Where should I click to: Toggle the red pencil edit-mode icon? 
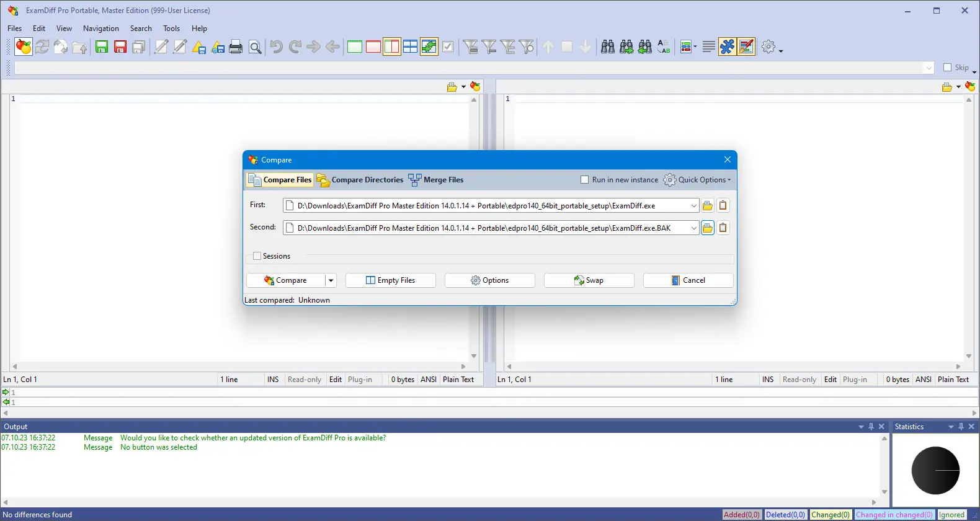pyautogui.click(x=747, y=47)
